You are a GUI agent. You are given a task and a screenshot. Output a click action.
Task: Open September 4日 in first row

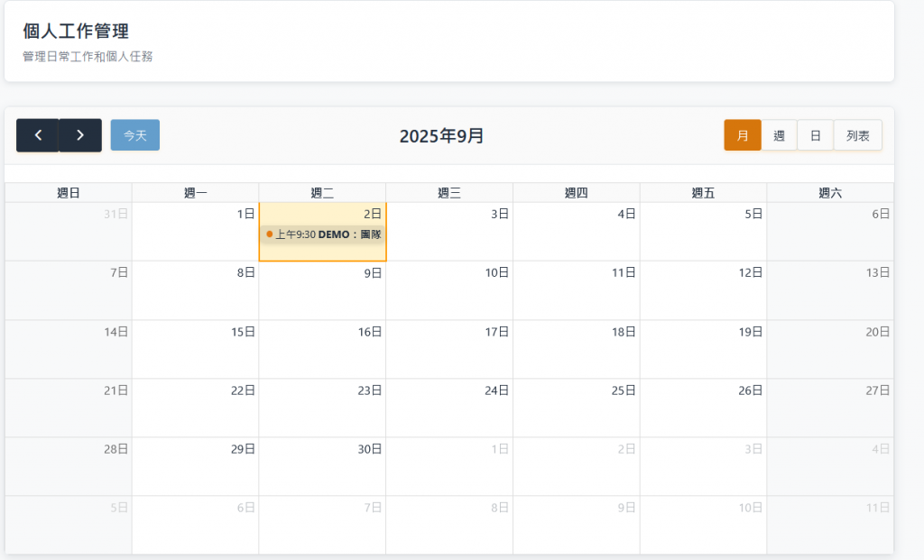[626, 214]
